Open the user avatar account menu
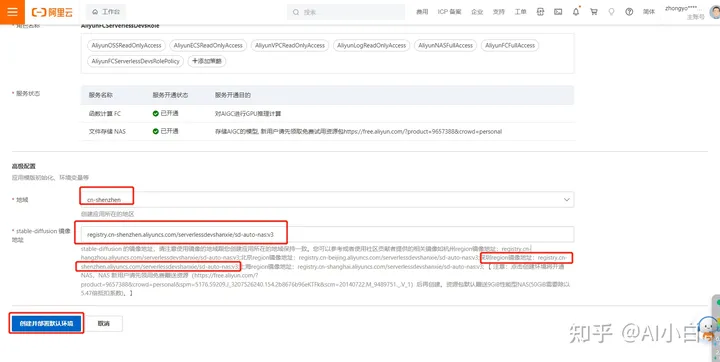Screen dimensions: 720x362 point(715,12)
